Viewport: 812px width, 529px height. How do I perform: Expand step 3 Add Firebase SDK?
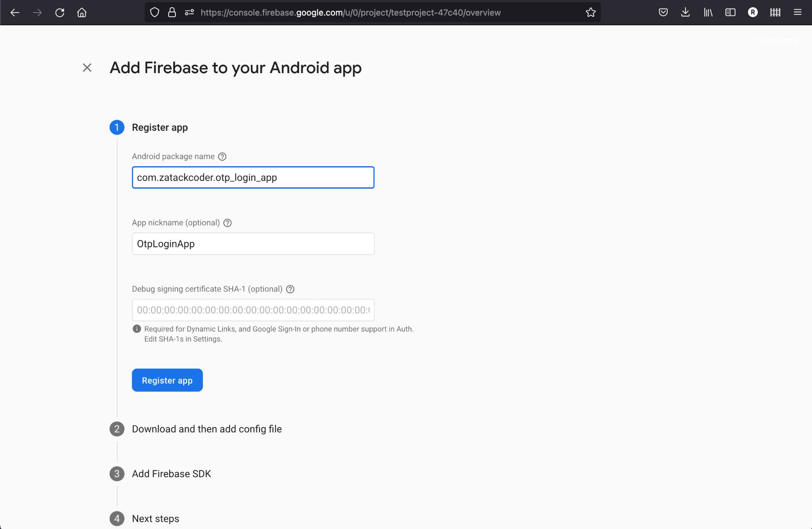pyautogui.click(x=171, y=474)
